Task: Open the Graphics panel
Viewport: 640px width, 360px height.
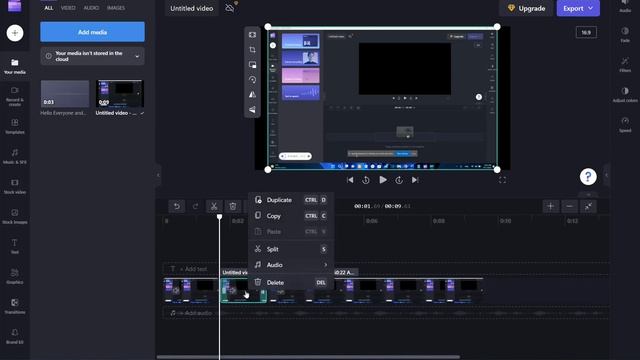Action: 15,276
